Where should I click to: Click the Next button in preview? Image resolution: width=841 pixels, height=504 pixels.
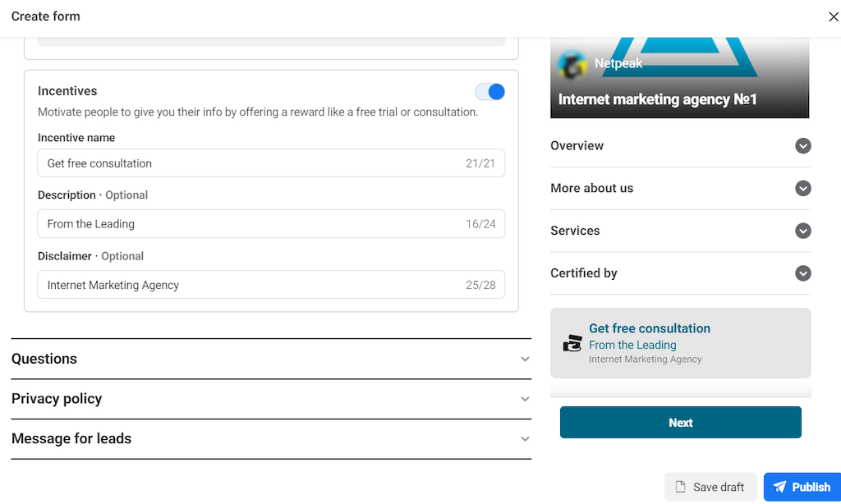pyautogui.click(x=681, y=423)
